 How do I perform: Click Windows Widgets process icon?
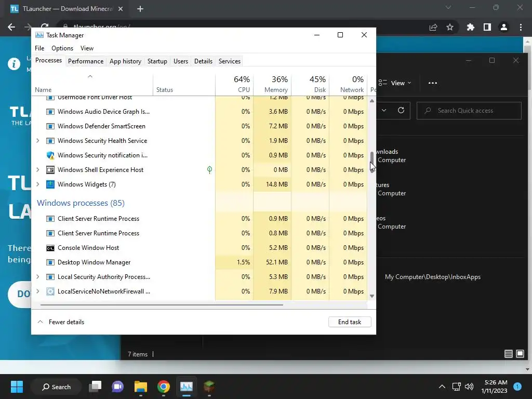[50, 184]
